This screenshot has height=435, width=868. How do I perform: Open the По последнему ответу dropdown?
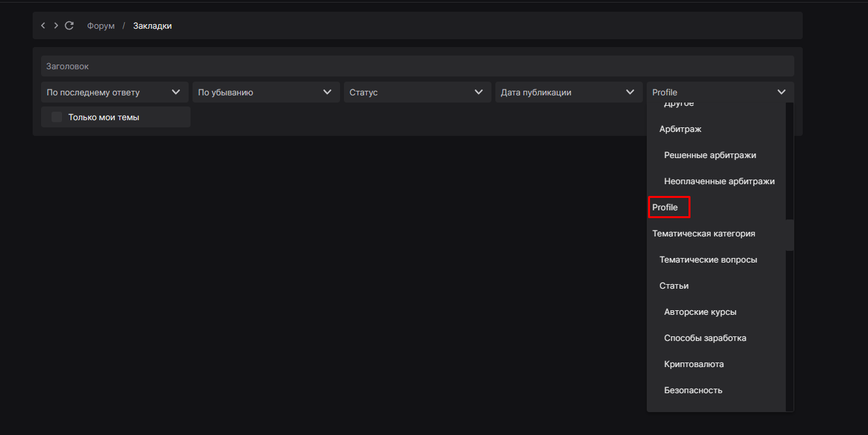click(114, 92)
